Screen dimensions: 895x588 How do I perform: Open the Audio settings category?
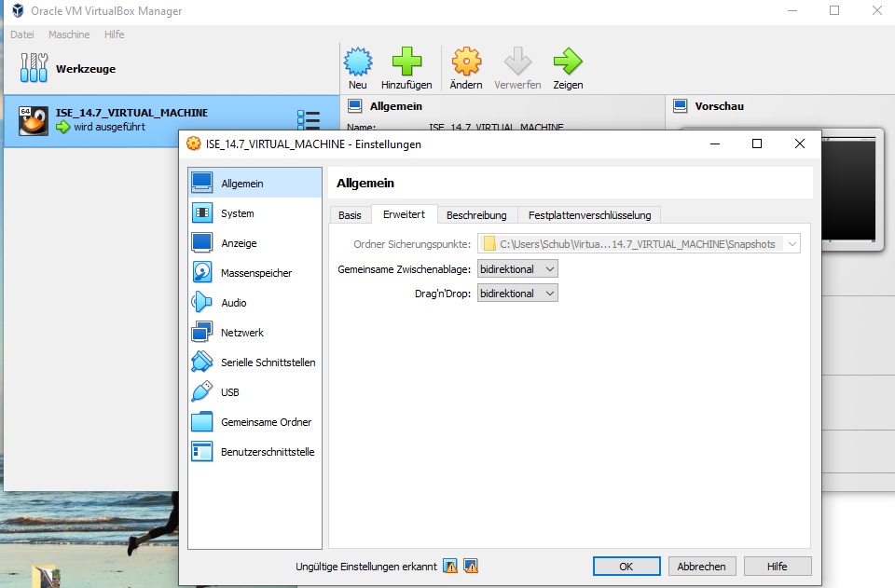pos(255,303)
